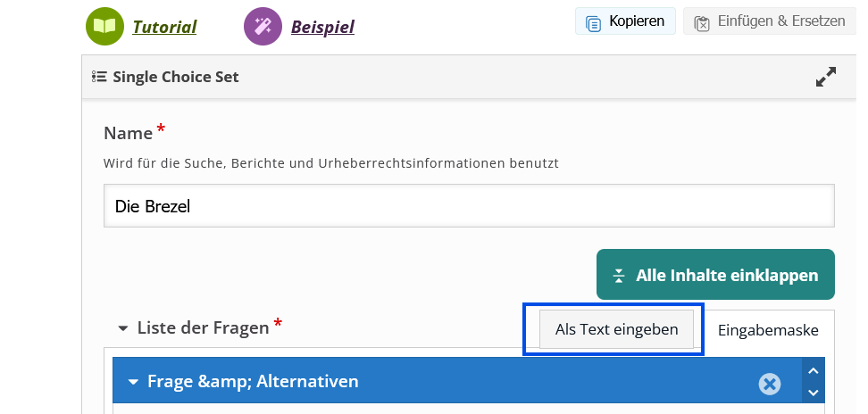The height and width of the screenshot is (414, 868).
Task: Open the Beispiel link
Action: coord(322,27)
